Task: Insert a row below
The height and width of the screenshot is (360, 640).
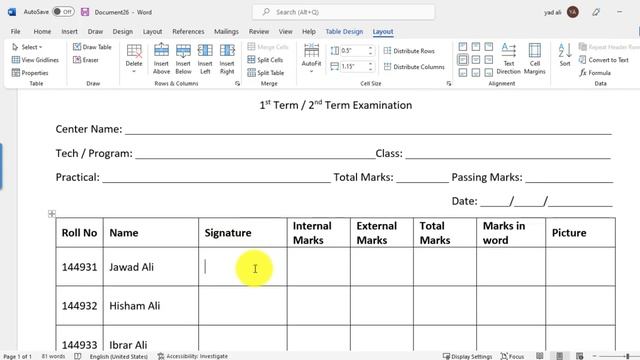Action: [x=183, y=59]
